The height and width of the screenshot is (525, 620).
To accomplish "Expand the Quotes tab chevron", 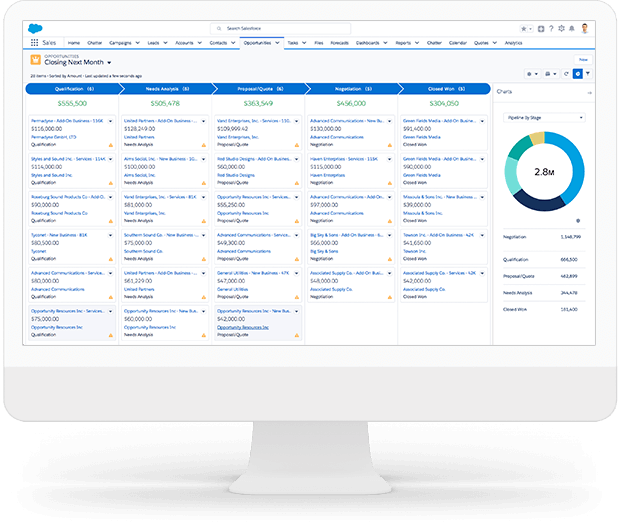I will (x=494, y=43).
